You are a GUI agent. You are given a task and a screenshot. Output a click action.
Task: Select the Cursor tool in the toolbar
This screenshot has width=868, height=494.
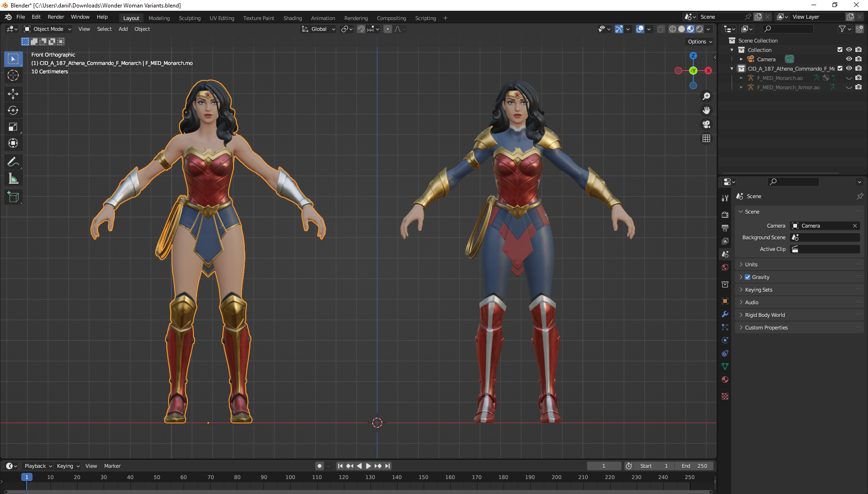(13, 75)
